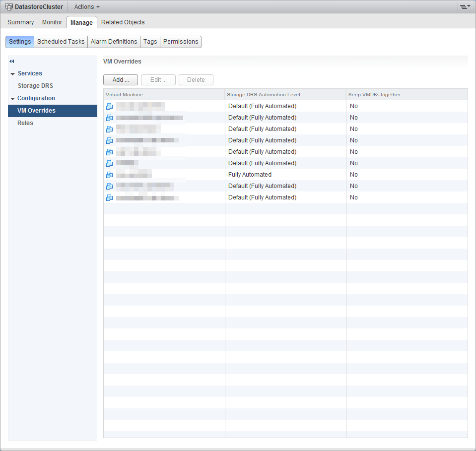
Task: Open the Permissions sub-tab
Action: [181, 42]
